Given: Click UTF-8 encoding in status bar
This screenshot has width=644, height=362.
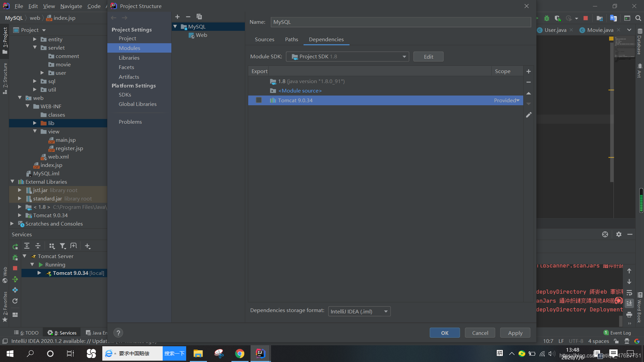Looking at the screenshot, I should click(x=576, y=341).
